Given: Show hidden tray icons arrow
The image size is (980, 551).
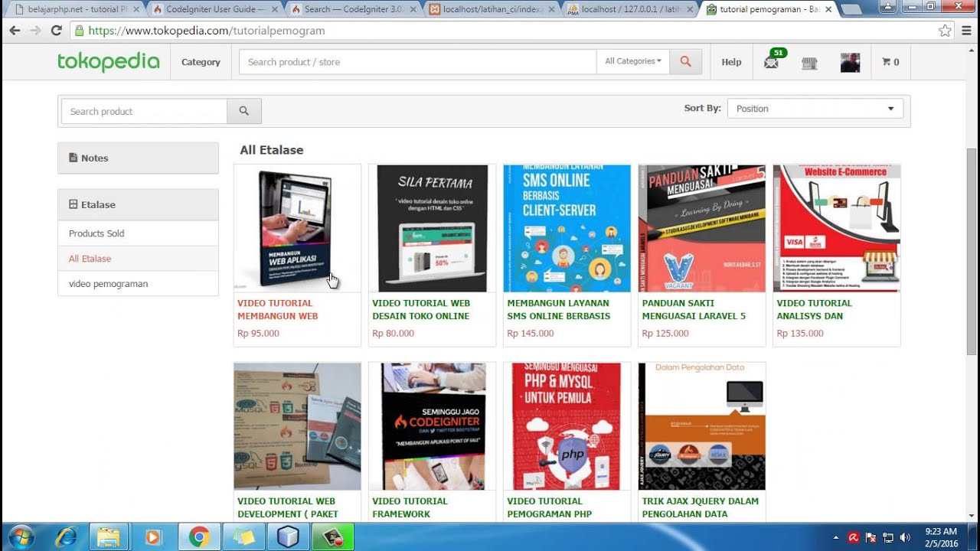Looking at the screenshot, I should click(836, 537).
